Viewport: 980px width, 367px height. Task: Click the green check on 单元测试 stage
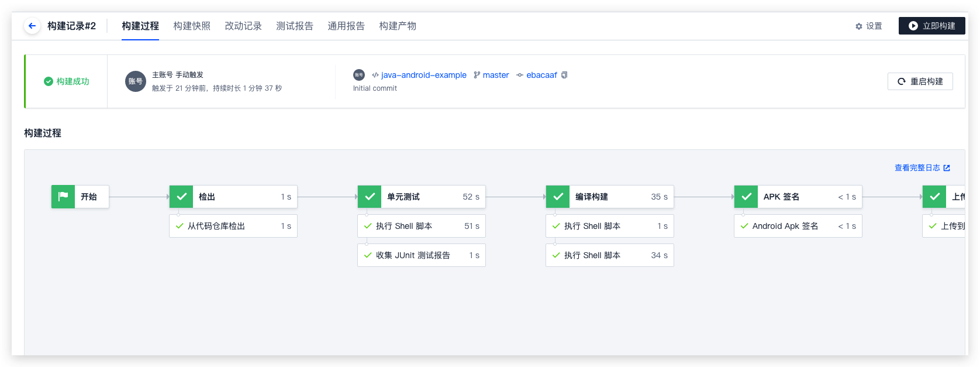click(370, 197)
